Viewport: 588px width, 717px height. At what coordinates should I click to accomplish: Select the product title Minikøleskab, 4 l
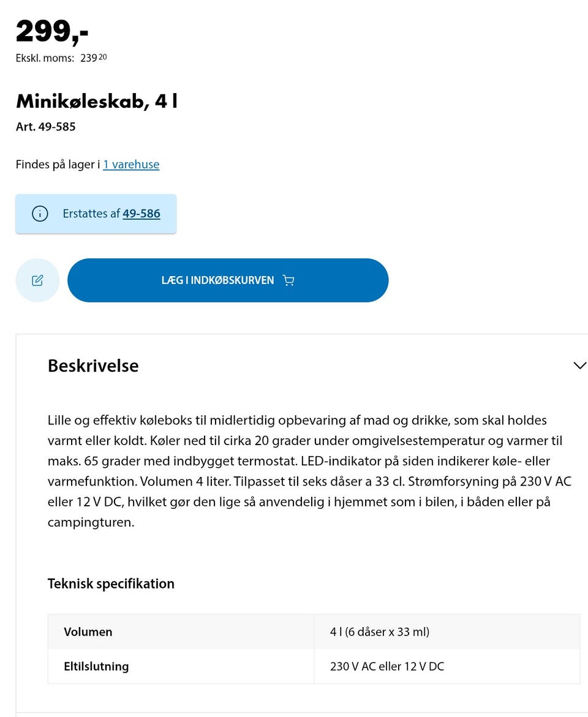(96, 101)
